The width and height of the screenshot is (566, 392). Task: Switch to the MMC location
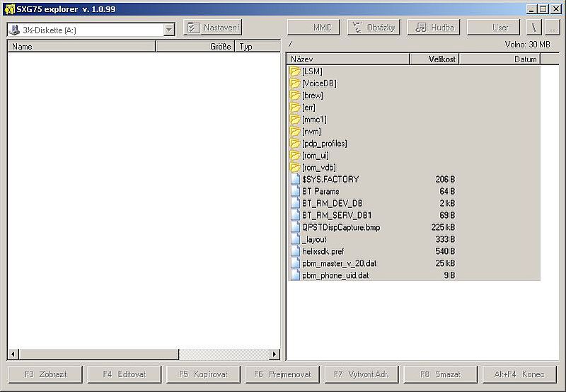pos(313,28)
